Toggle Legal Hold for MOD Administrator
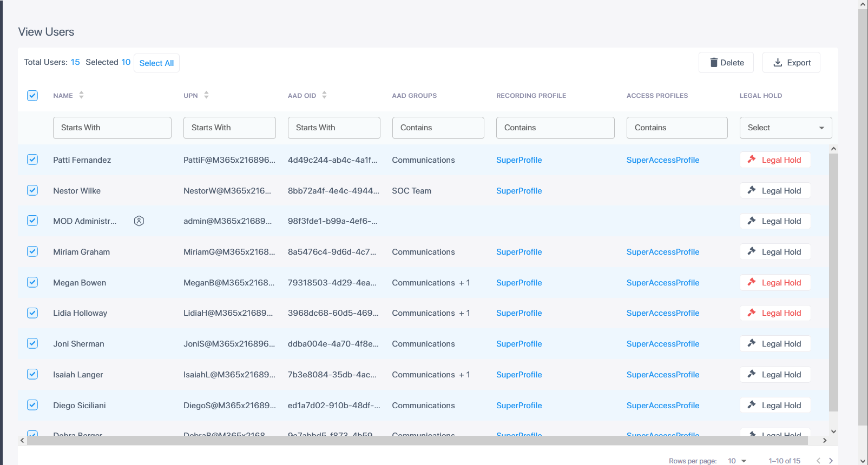Viewport: 868px width, 465px height. pos(775,221)
